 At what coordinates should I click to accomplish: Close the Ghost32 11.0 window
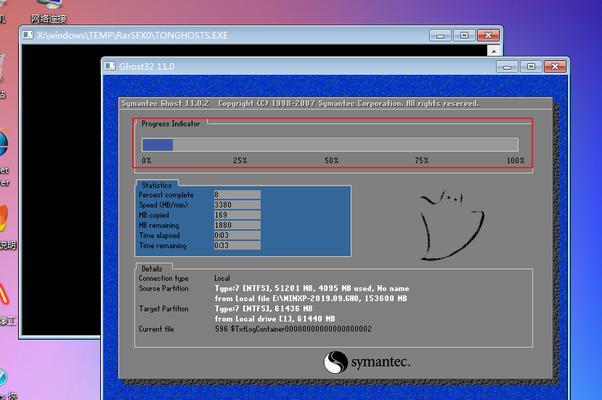(x=555, y=67)
